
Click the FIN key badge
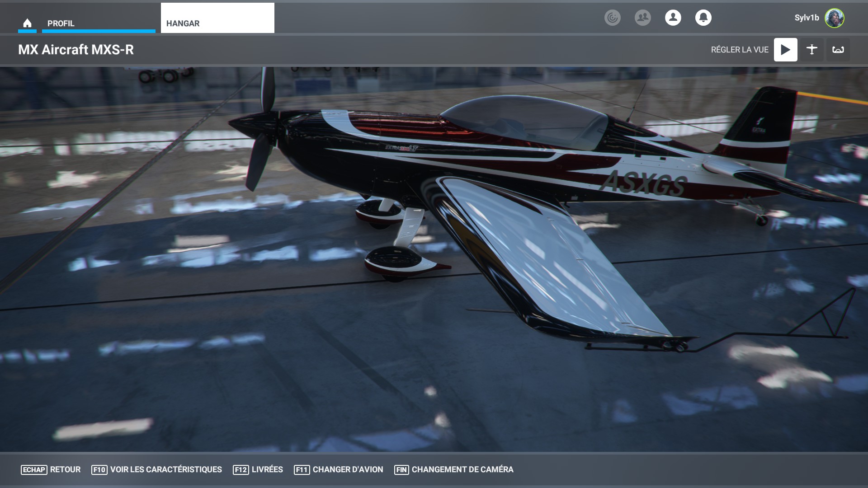click(x=401, y=470)
